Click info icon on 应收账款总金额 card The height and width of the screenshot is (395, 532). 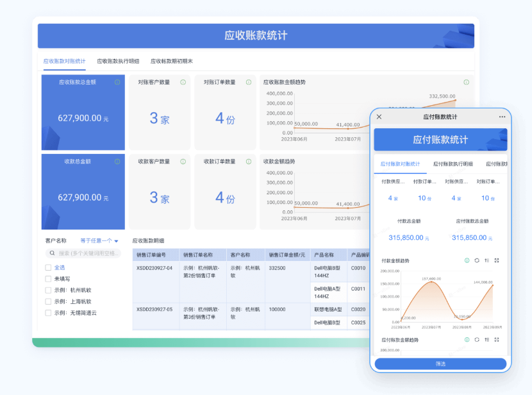point(117,82)
